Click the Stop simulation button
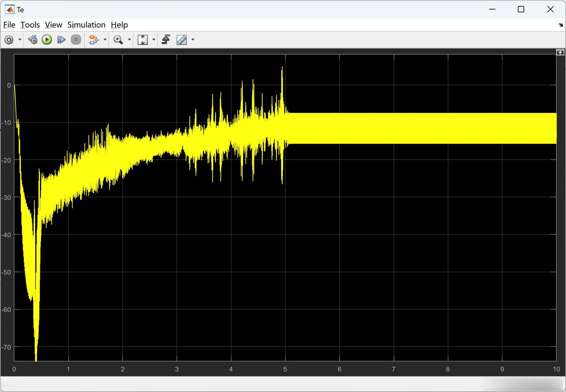The height and width of the screenshot is (392, 566). pyautogui.click(x=76, y=40)
